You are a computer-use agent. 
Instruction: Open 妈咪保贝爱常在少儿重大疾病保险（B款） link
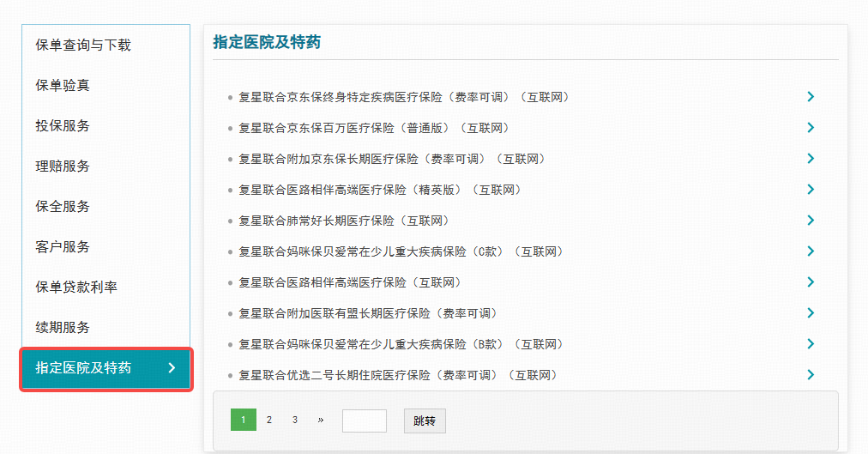coord(401,345)
